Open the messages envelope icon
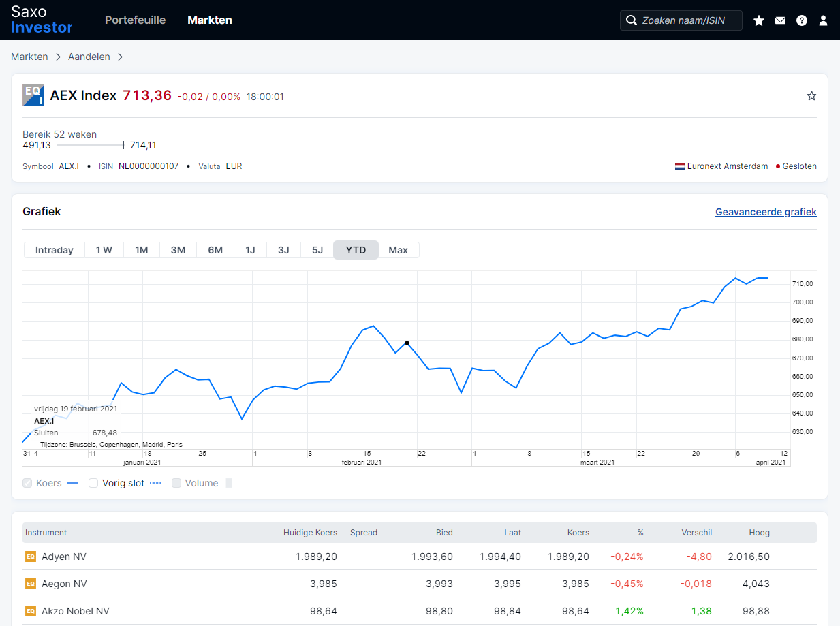The image size is (840, 626). 780,20
